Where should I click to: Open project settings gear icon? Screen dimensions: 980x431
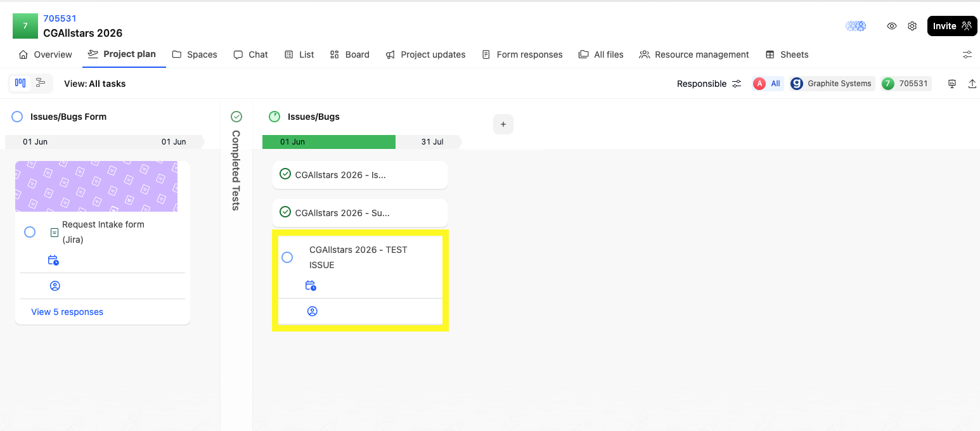click(x=912, y=26)
